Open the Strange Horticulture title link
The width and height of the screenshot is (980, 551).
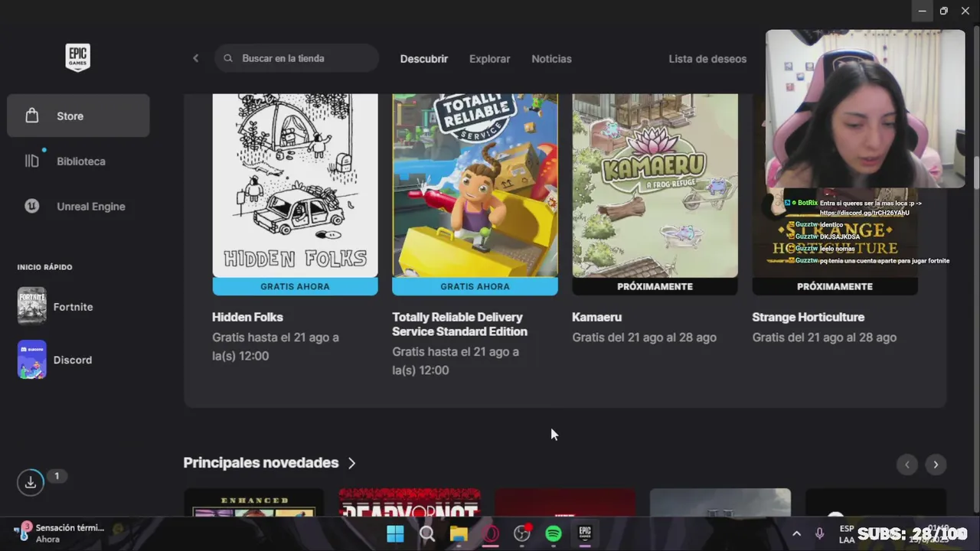pos(808,317)
